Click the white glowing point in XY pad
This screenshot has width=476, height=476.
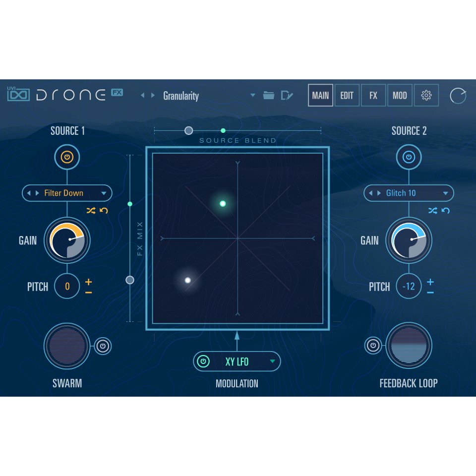[x=187, y=280]
